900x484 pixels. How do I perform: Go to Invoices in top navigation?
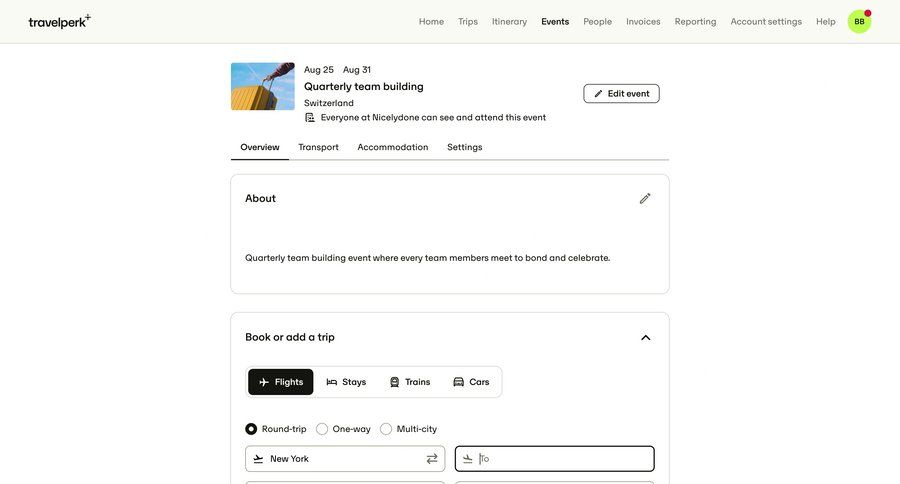(643, 21)
